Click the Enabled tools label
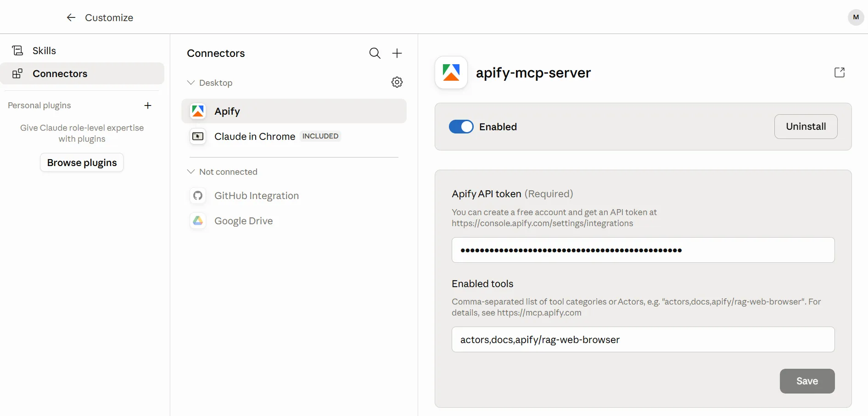This screenshot has height=416, width=868. pyautogui.click(x=482, y=284)
